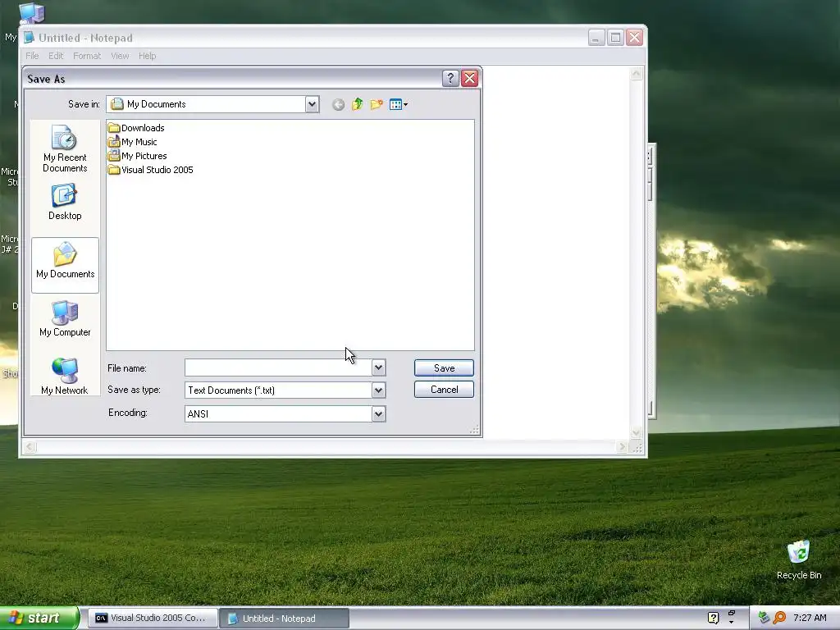This screenshot has width=840, height=630.
Task: Create a new folder icon
Action: (377, 104)
